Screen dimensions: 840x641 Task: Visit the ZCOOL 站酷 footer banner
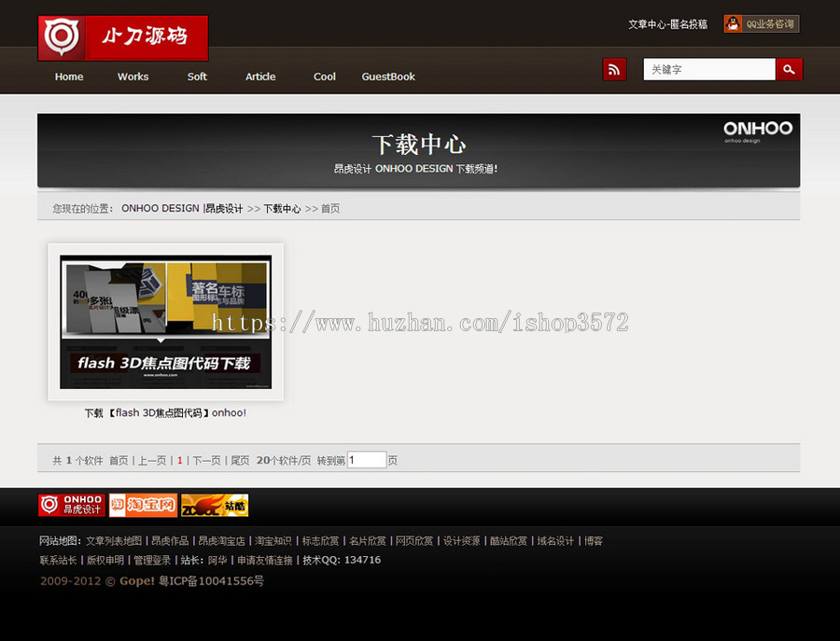point(215,505)
